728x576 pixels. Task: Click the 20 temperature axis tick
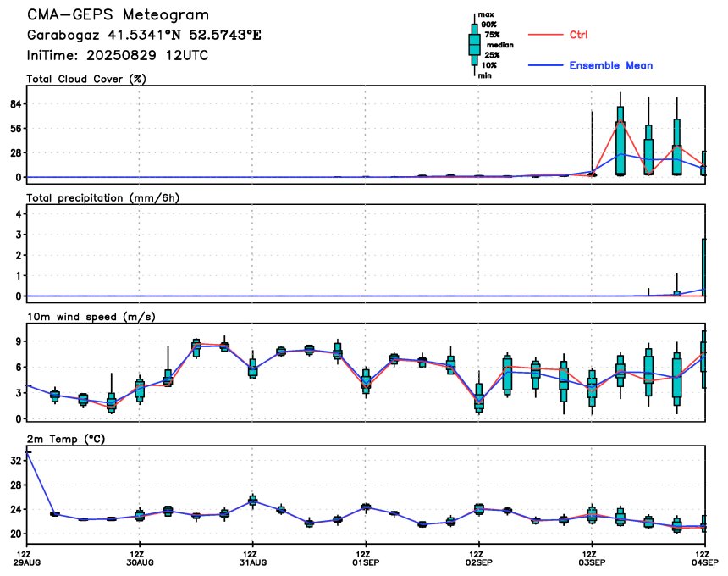pyautogui.click(x=15, y=534)
